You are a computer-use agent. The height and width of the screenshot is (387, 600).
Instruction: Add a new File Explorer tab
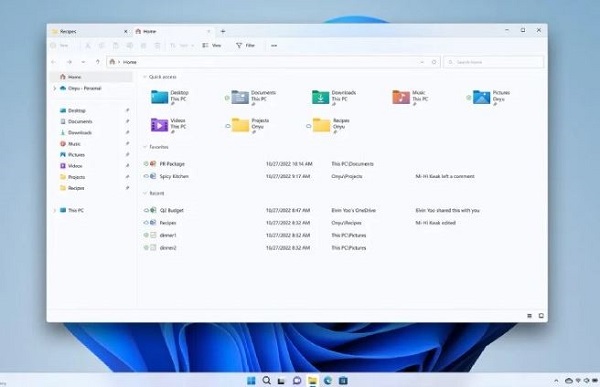[223, 31]
